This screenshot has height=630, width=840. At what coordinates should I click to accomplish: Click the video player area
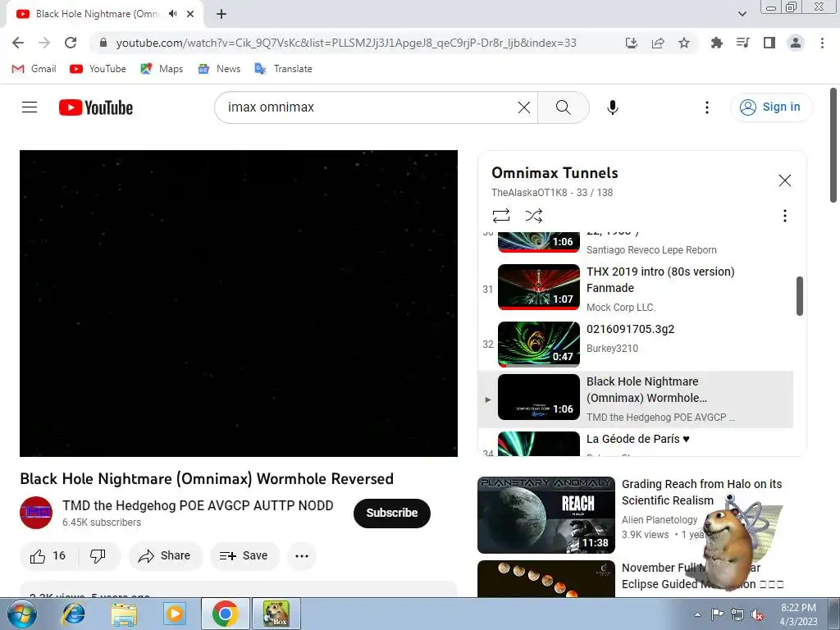coord(239,304)
